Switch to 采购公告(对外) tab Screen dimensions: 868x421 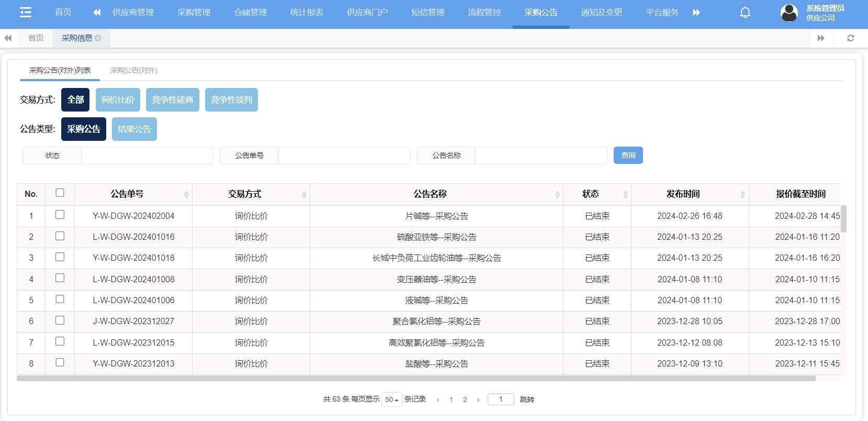[133, 70]
